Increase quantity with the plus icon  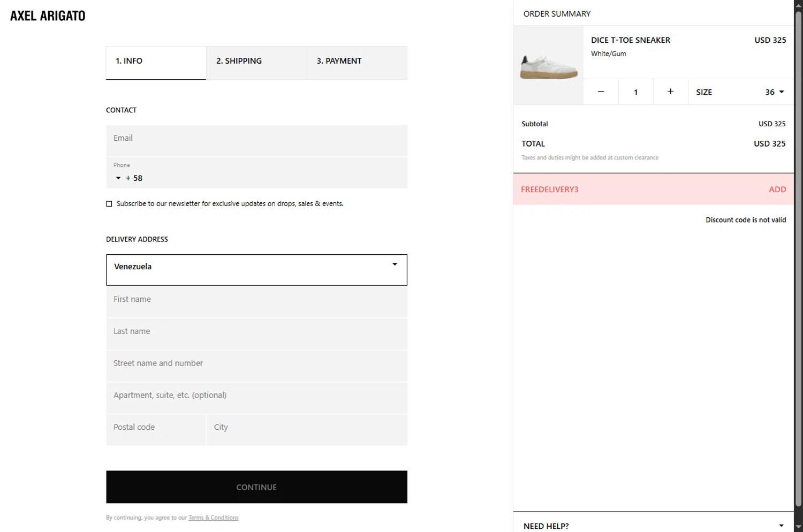pos(670,92)
